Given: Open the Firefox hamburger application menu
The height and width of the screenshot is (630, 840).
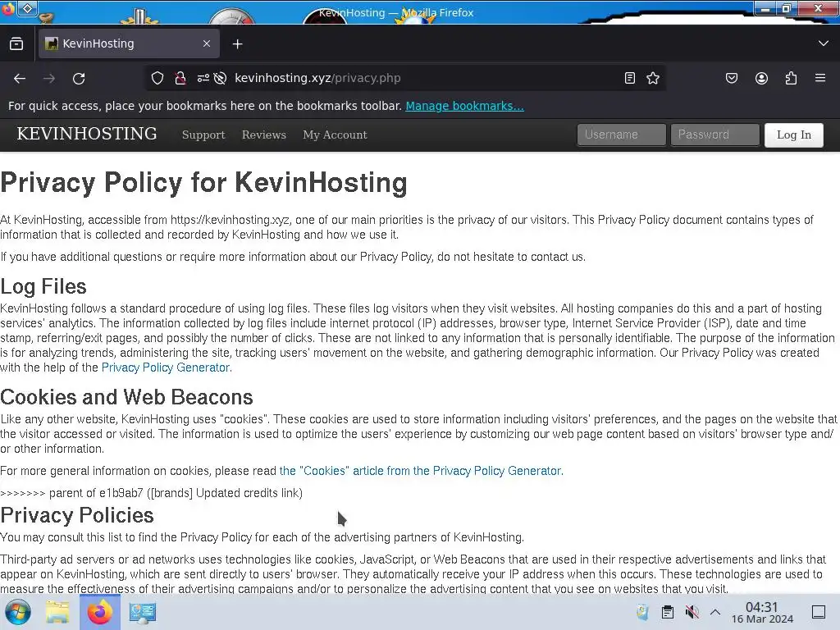Looking at the screenshot, I should click(820, 78).
